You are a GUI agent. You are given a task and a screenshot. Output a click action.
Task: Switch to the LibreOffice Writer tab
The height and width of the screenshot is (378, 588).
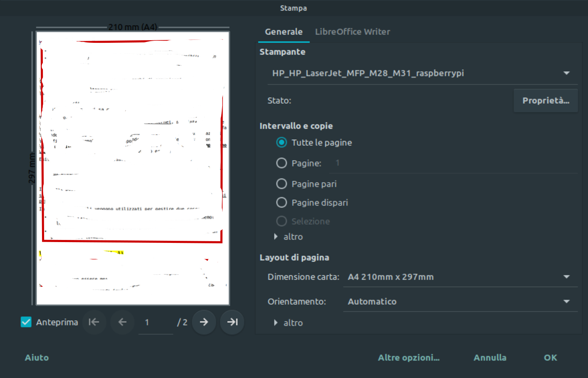pos(352,32)
